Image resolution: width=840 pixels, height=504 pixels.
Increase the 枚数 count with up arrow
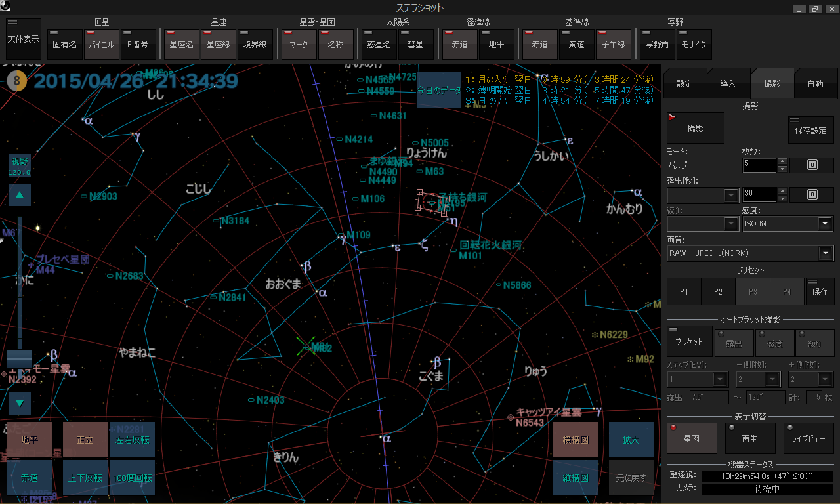coord(782,161)
